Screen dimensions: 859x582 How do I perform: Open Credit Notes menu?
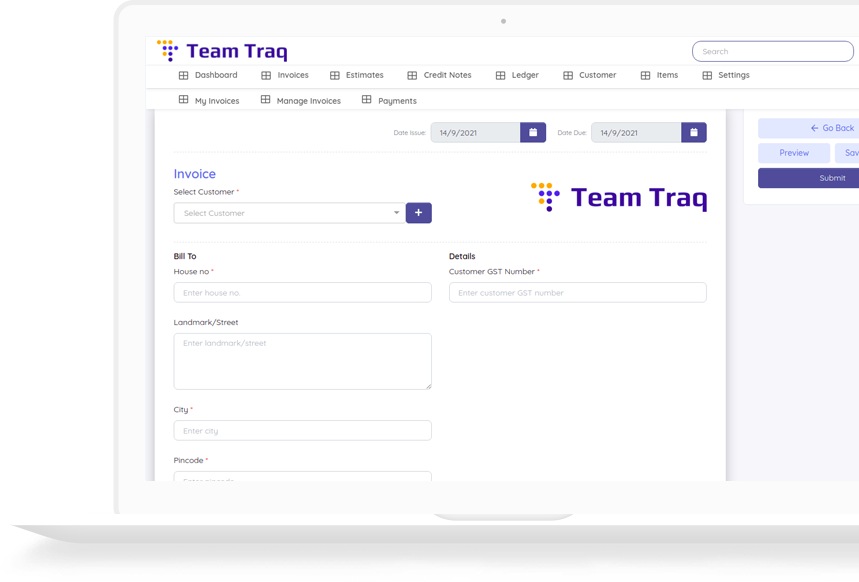(439, 75)
